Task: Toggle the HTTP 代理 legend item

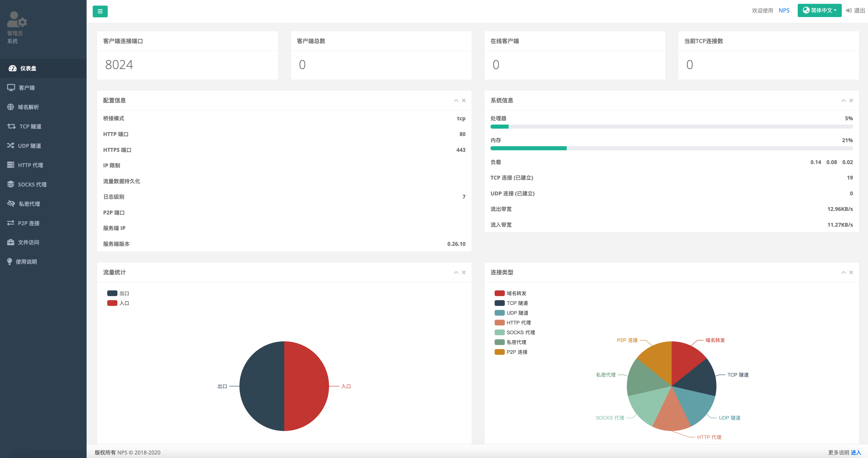Action: (513, 322)
